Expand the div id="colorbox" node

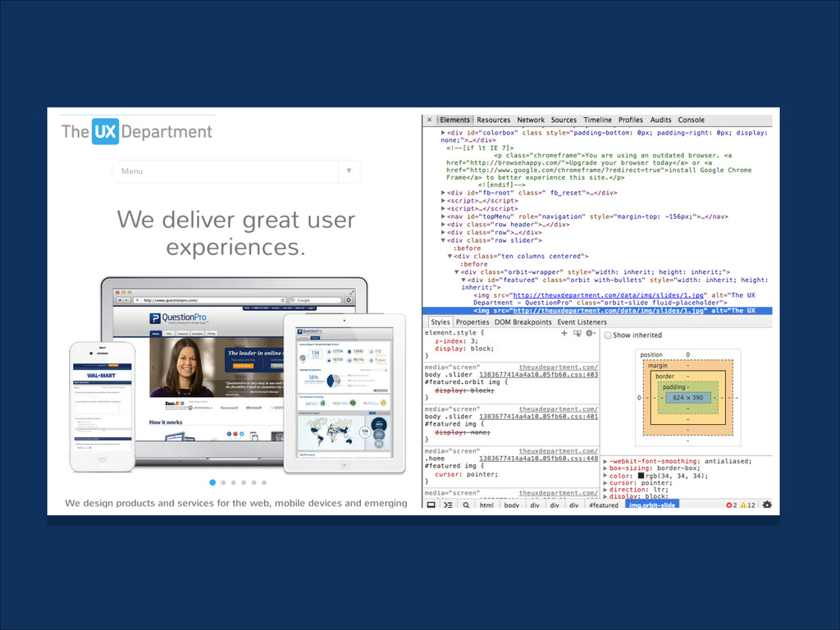[443, 132]
